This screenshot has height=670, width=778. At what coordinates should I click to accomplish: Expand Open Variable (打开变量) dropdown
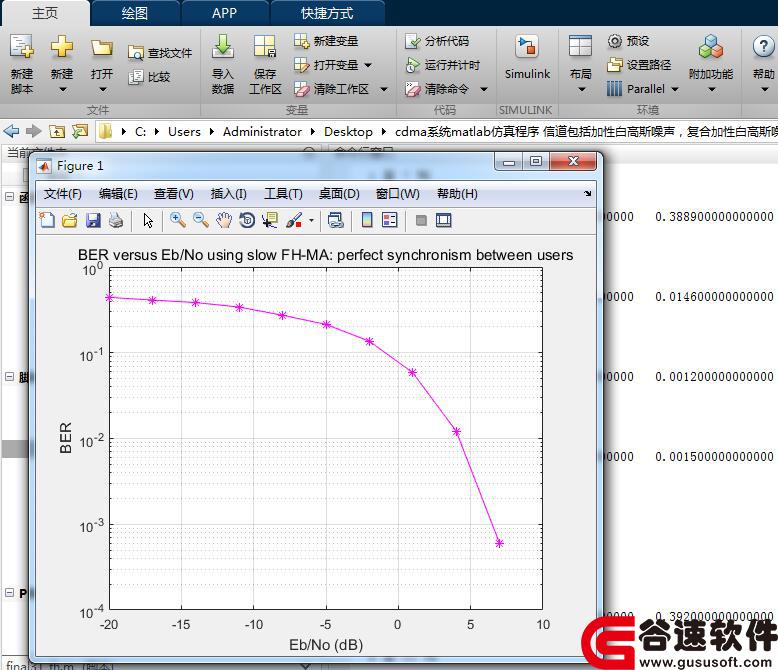pos(368,65)
